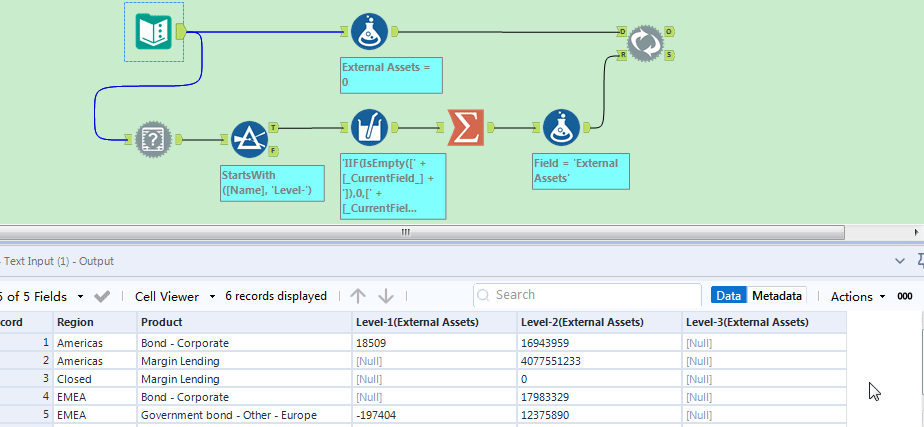Click the up arrow to go to previous record
The height and width of the screenshot is (427, 924).
click(358, 296)
